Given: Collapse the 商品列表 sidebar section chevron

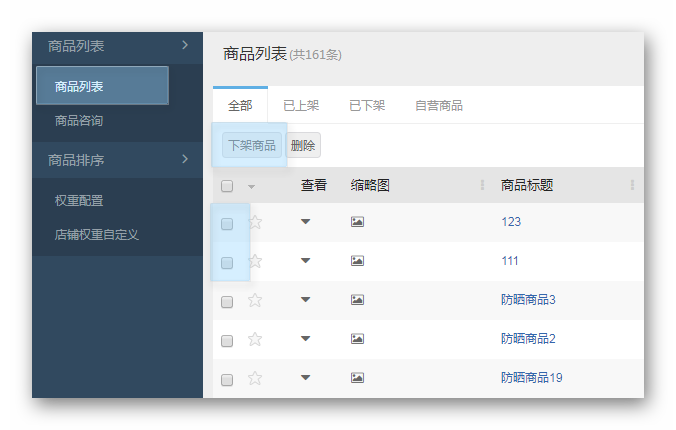Looking at the screenshot, I should pos(185,45).
